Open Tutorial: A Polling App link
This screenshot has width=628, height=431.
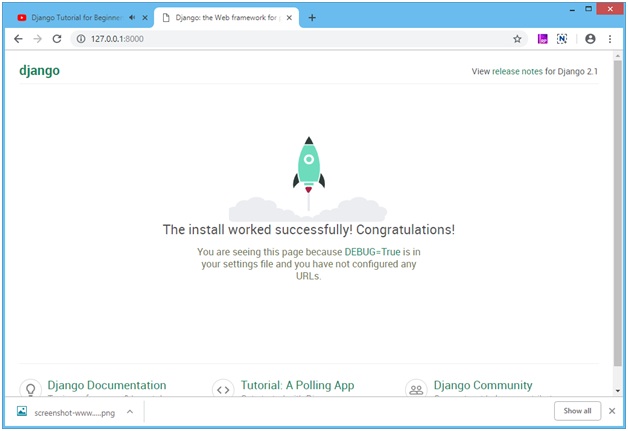(297, 385)
